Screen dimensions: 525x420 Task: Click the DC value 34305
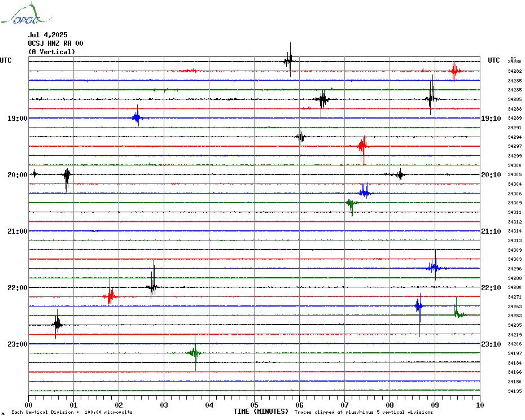[x=515, y=174]
